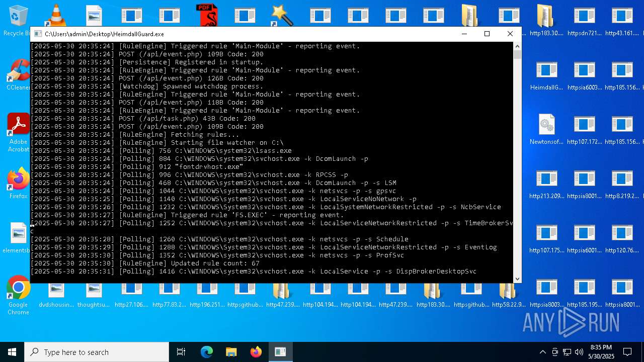
Task: Launch VLC media player from the desktop
Action: 56,15
